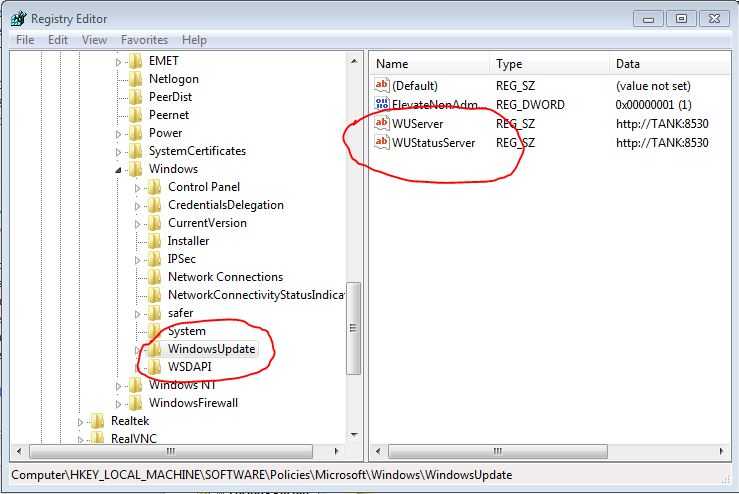Expand the Control Panel key
Screen dimensions: 739x494
pos(137,188)
